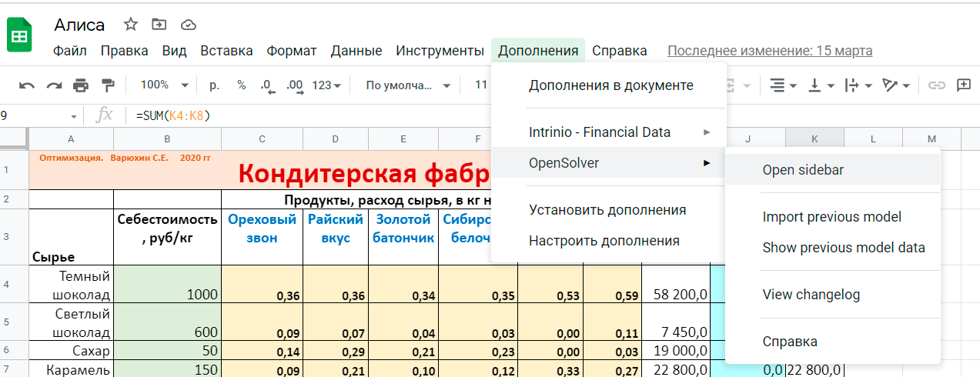Click in the formula bar =SUM(K4:K8)

172,115
